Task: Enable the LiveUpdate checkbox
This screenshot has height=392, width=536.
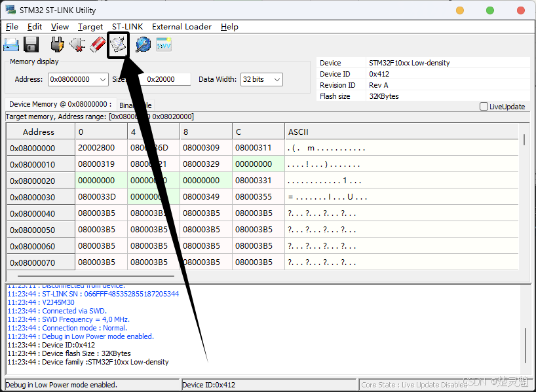Action: coord(484,107)
